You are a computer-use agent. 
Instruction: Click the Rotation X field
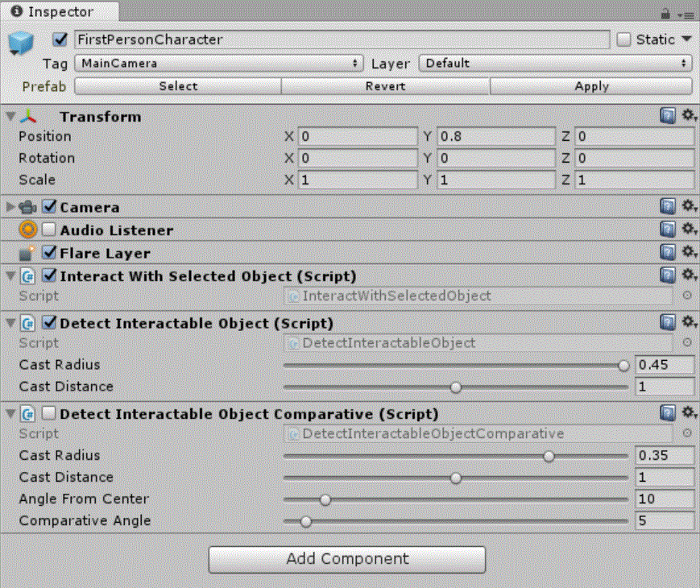pyautogui.click(x=358, y=158)
